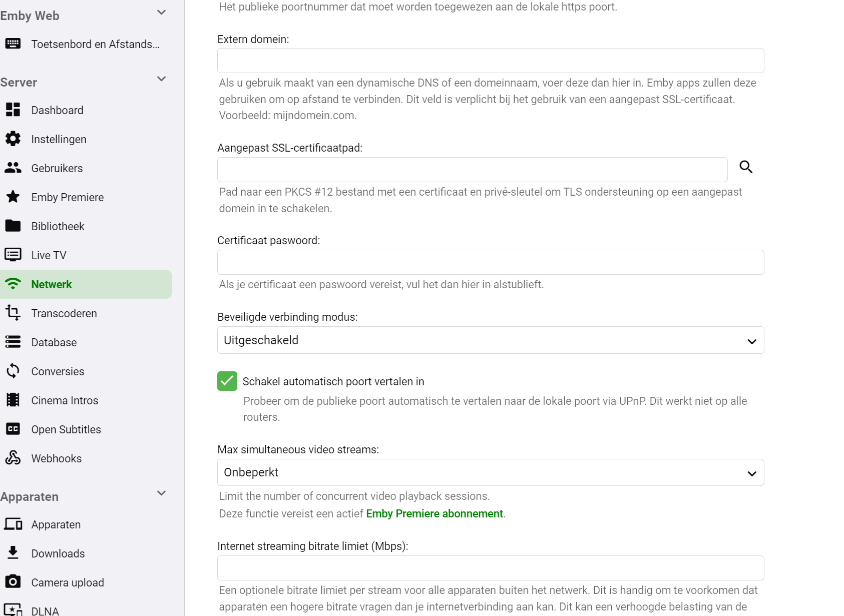Open Emby Premiere abonnement link
Viewport: 844px width, 616px height.
point(434,514)
